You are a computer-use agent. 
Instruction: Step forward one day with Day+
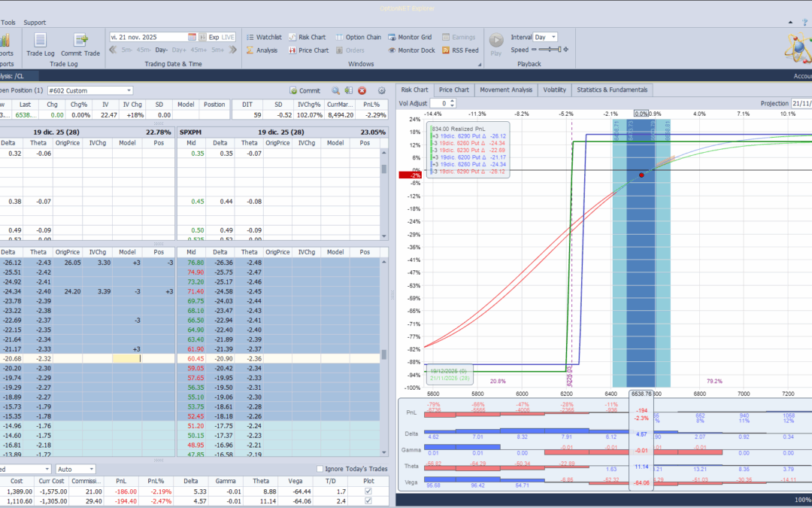[179, 50]
